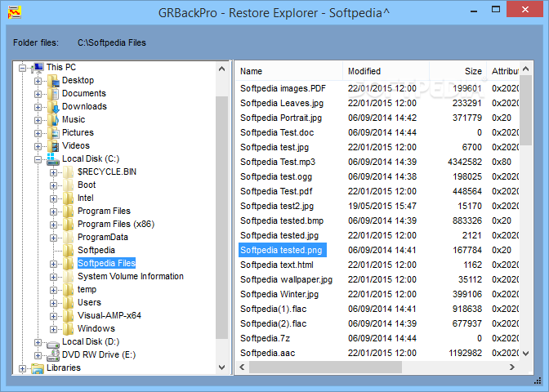Screen dimensions: 549x392
Task: Click the Softpedia Files folder icon
Action: 69,264
